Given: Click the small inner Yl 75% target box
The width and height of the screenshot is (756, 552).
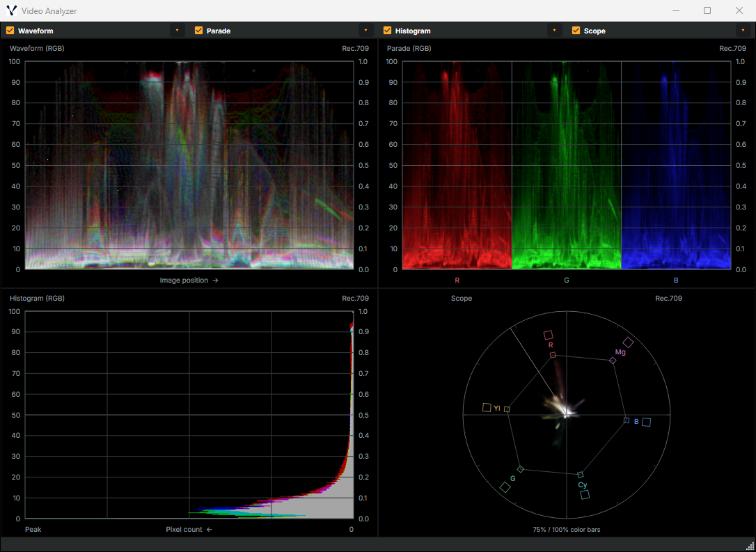Looking at the screenshot, I should click(507, 409).
